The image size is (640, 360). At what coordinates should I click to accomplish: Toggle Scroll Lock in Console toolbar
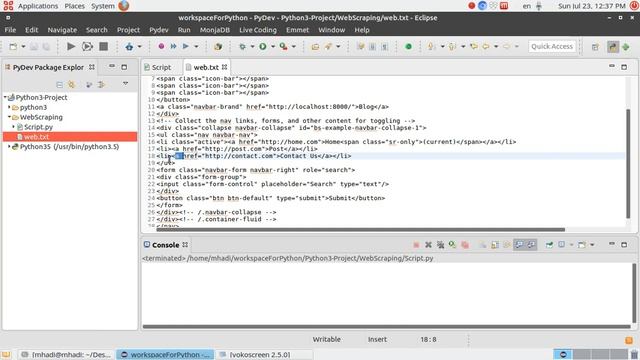click(x=495, y=245)
